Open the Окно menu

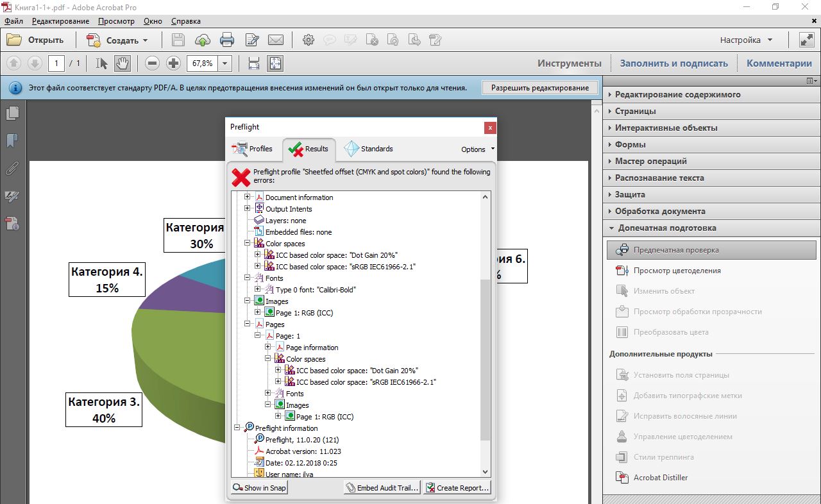pyautogui.click(x=153, y=21)
